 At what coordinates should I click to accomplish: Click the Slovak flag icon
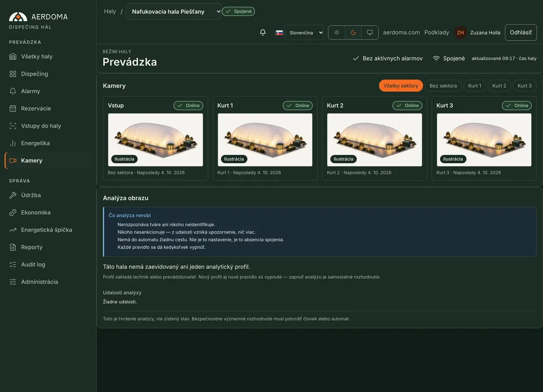280,33
